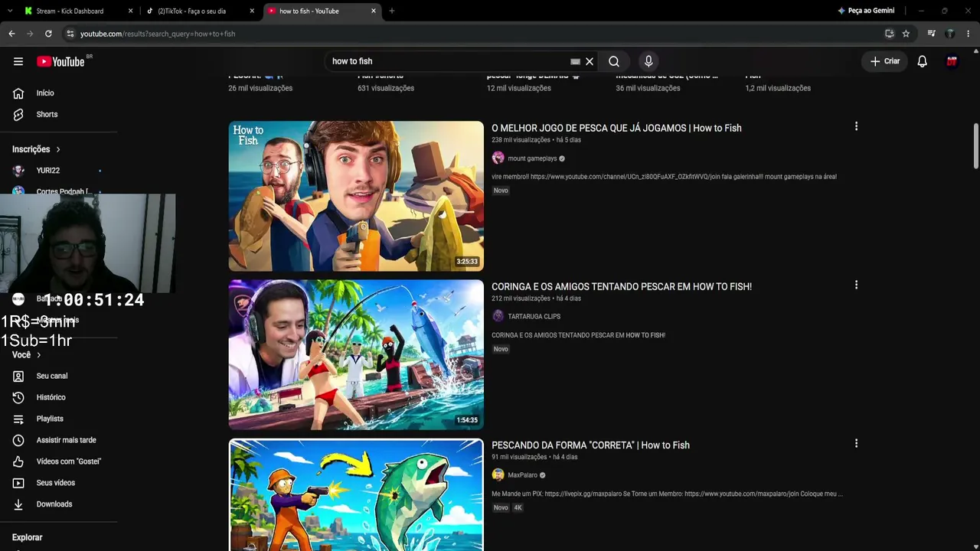This screenshot has width=980, height=551.
Task: Open the on-screen keyboard icon in search
Action: tap(575, 61)
